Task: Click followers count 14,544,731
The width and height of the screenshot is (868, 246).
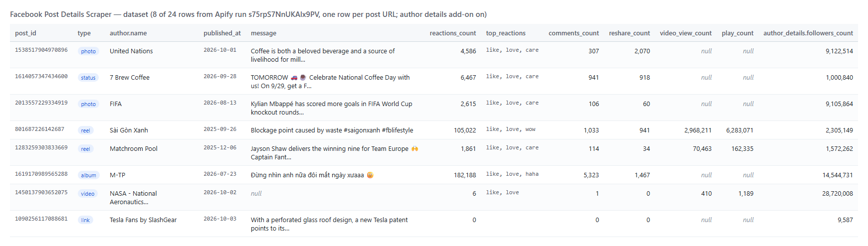Action: pyautogui.click(x=838, y=175)
